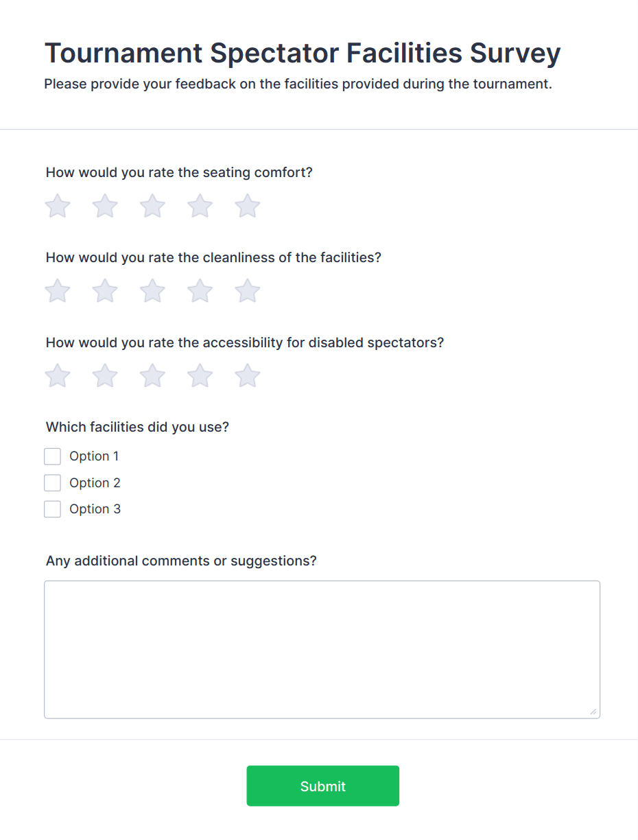Select the cleanliness rating question label
Image resolution: width=638 pixels, height=840 pixels.
coord(213,257)
